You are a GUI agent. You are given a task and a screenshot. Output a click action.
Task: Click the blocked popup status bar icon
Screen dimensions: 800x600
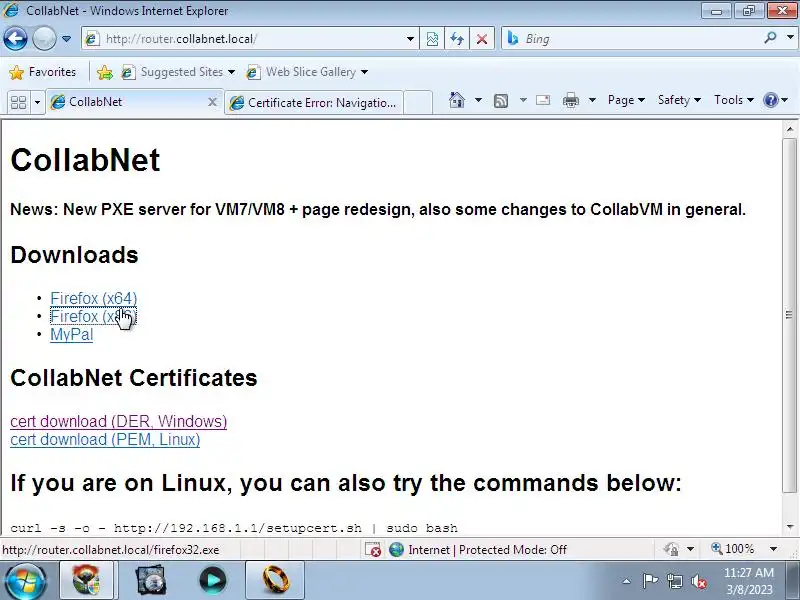pyautogui.click(x=373, y=549)
